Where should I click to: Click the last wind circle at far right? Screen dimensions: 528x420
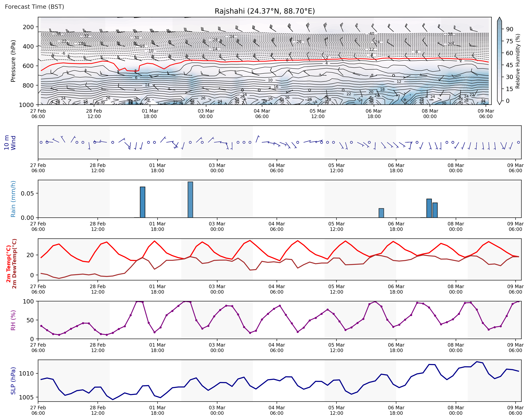click(518, 142)
